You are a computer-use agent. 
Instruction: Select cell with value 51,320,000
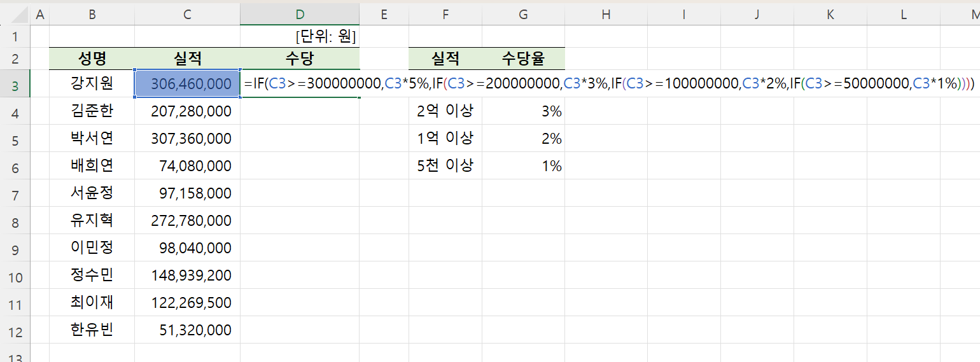[x=187, y=330]
